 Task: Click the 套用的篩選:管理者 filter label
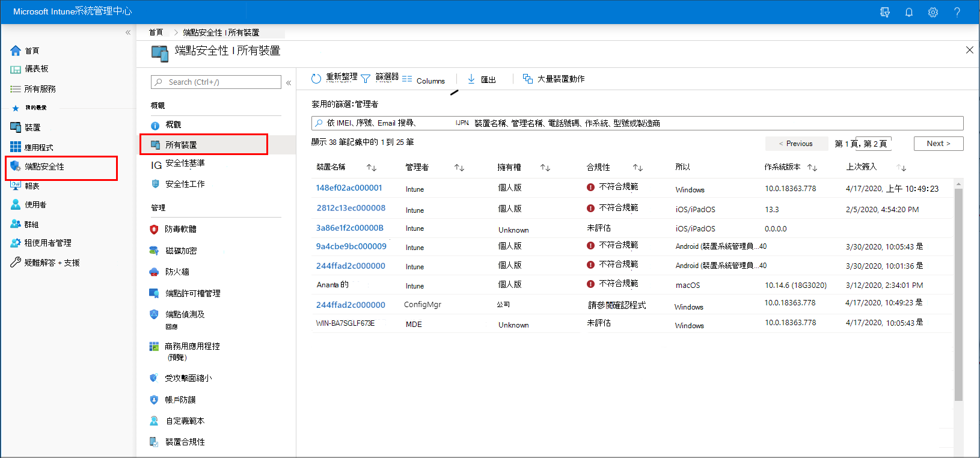[x=345, y=104]
